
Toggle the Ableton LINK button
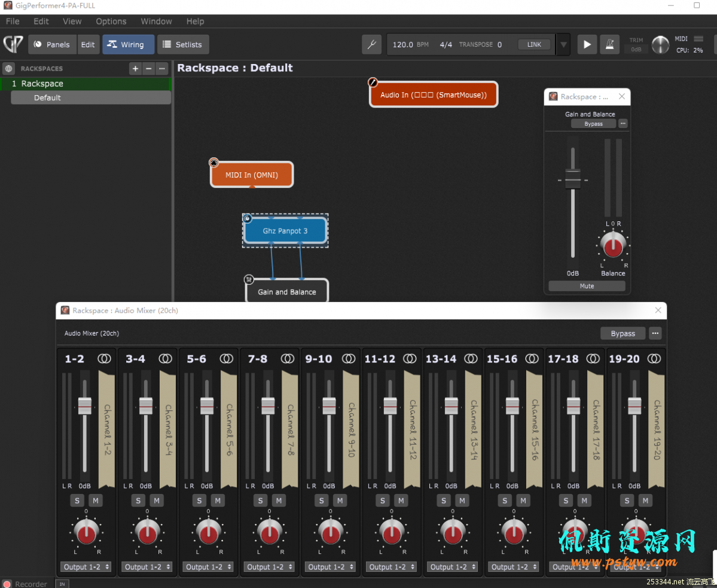click(x=534, y=44)
